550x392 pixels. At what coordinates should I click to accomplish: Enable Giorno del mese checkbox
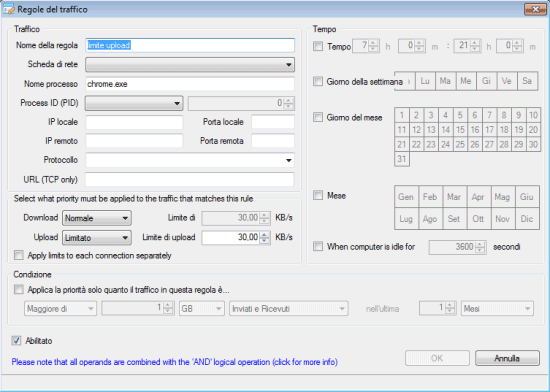point(318,117)
